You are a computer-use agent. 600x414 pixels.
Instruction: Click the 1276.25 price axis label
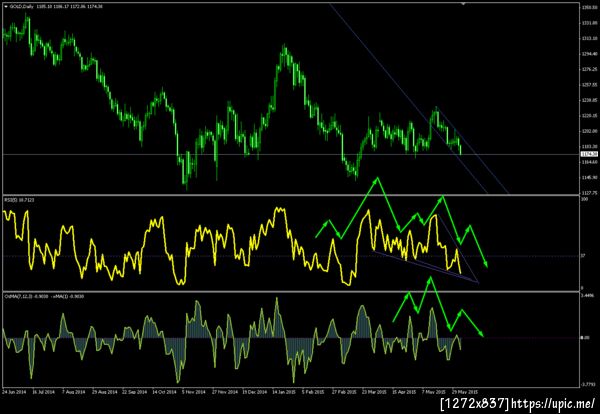[589, 69]
